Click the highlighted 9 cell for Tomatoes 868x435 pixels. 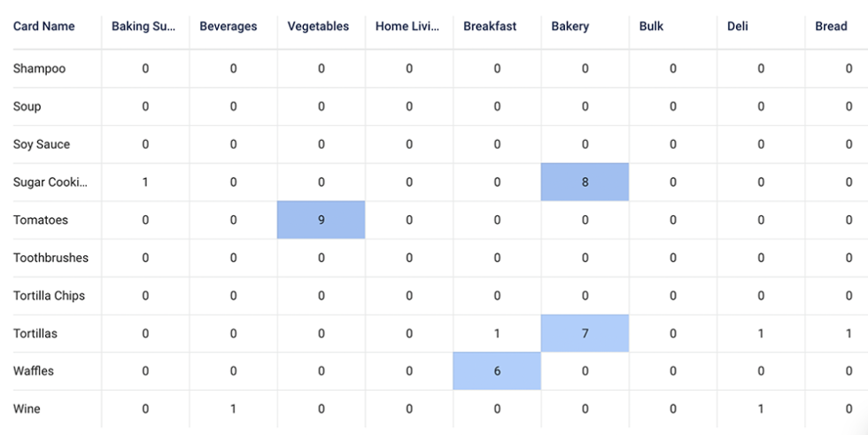(321, 220)
